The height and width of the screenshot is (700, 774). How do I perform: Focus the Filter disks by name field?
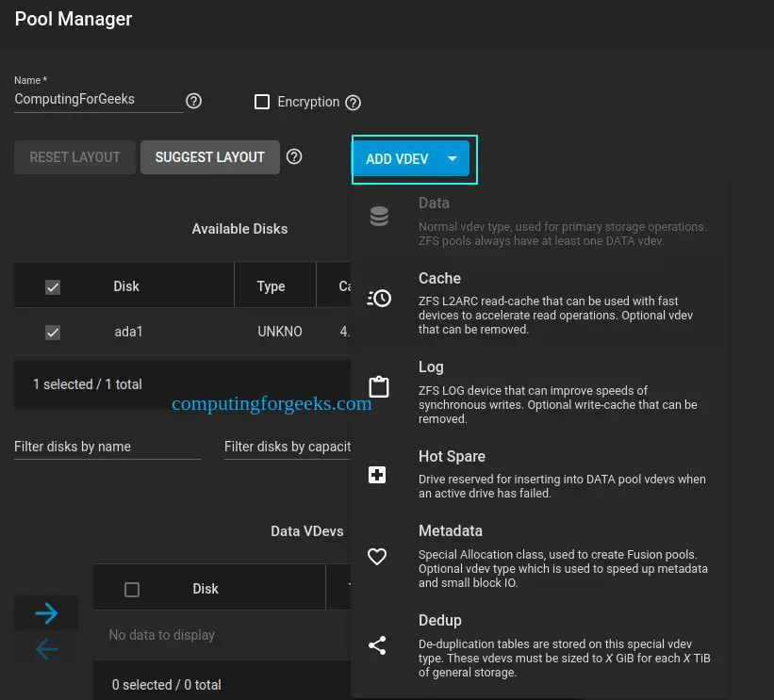107,447
